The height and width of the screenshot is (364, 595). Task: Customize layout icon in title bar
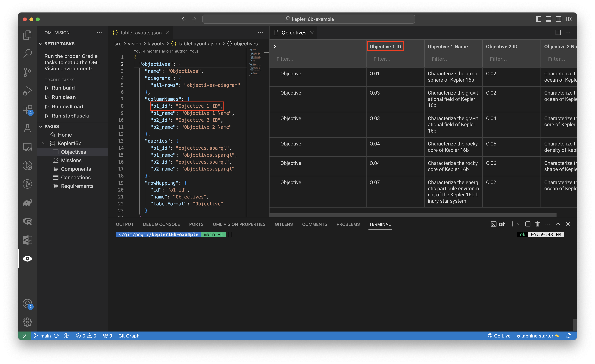coord(569,19)
